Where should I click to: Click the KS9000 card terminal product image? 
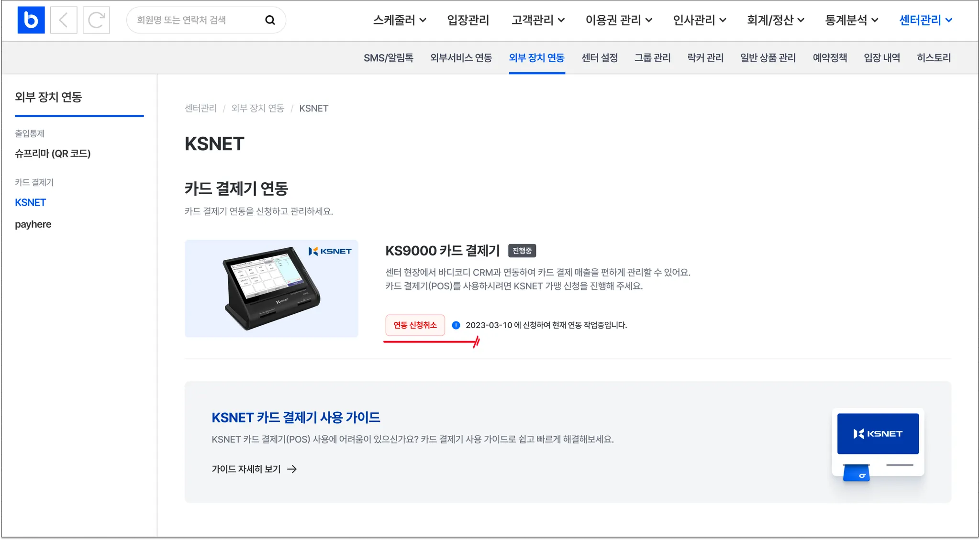click(271, 288)
